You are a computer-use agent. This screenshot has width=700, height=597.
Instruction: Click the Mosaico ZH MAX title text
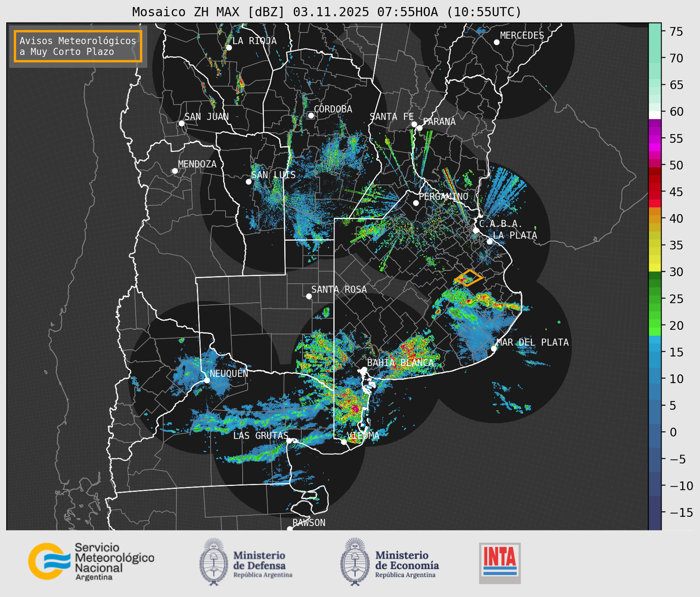[x=327, y=12]
